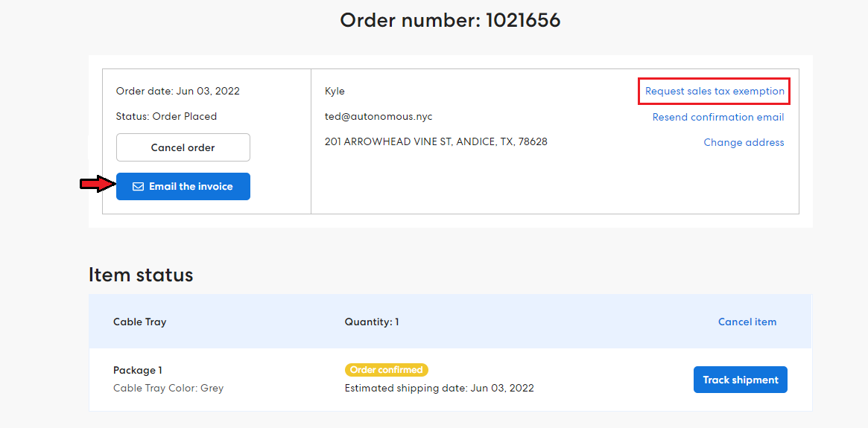The height and width of the screenshot is (428, 868).
Task: Click Cancel item for the Cable Tray
Action: [747, 322]
